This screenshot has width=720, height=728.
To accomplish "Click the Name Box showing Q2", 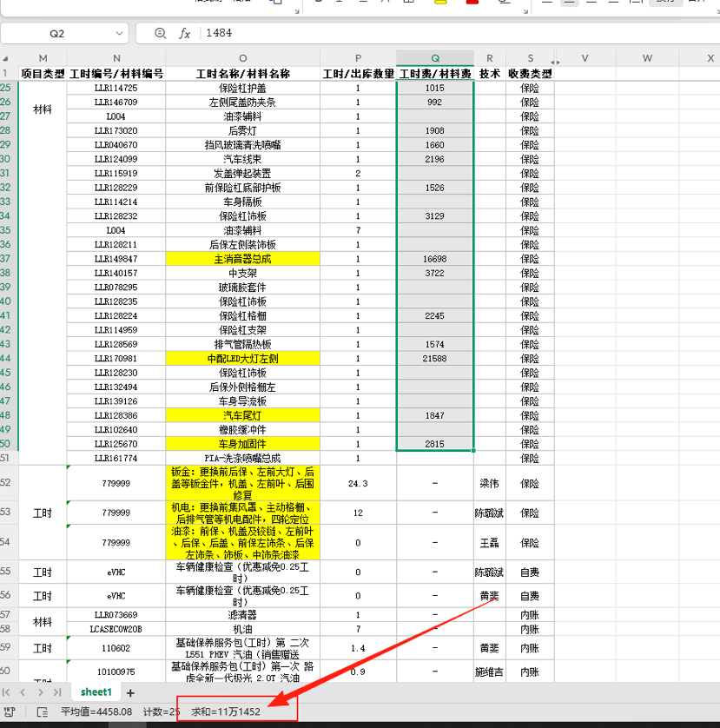I will click(x=57, y=33).
